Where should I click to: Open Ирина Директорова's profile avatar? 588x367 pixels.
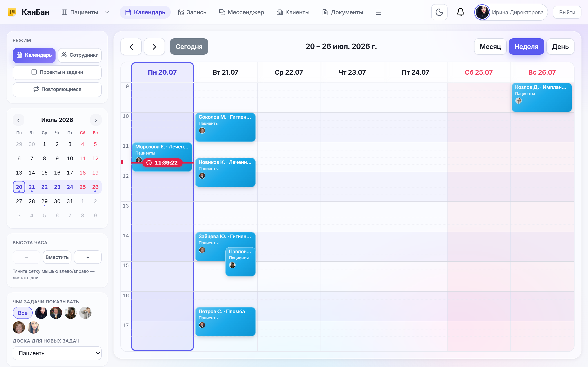(482, 12)
